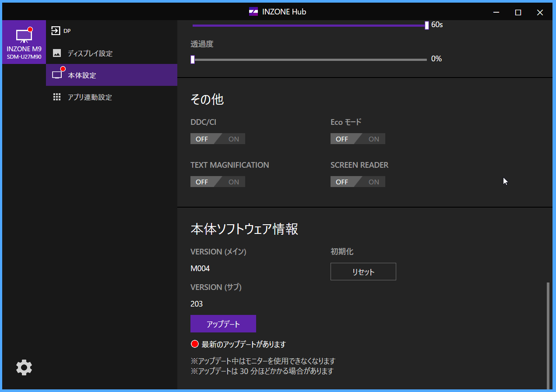
Task: Maximize the INZONE Hub window
Action: point(518,12)
